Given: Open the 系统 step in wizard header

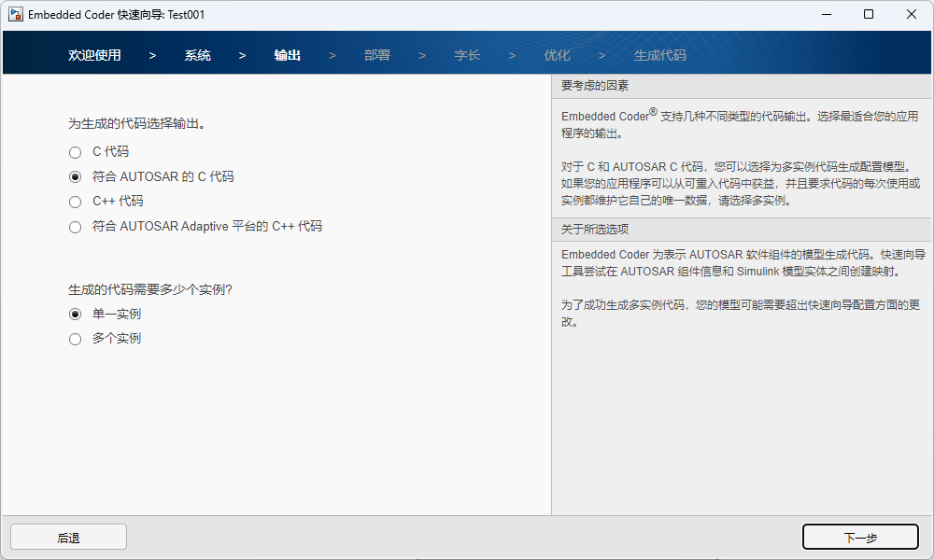Looking at the screenshot, I should [x=198, y=55].
